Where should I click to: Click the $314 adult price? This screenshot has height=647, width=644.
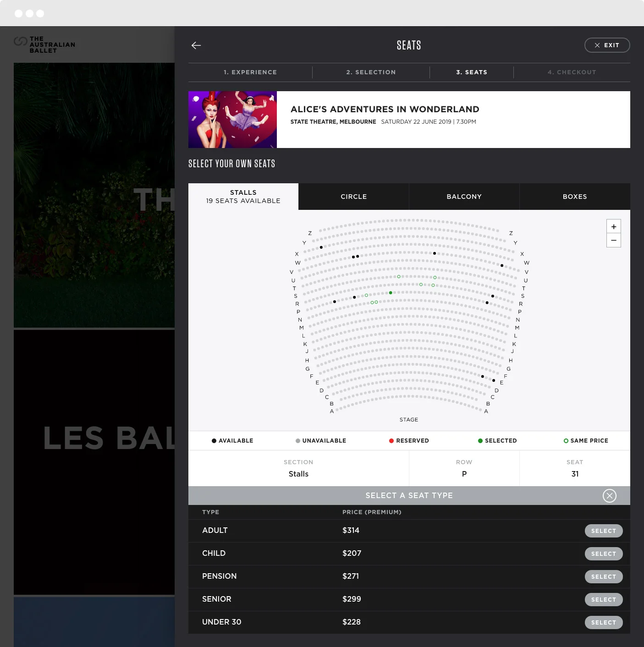click(351, 530)
